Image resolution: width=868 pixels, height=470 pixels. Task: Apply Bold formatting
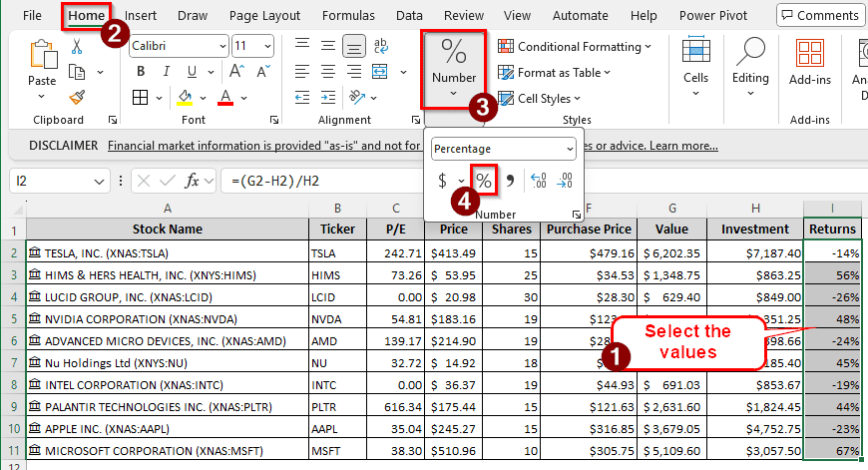pyautogui.click(x=141, y=72)
